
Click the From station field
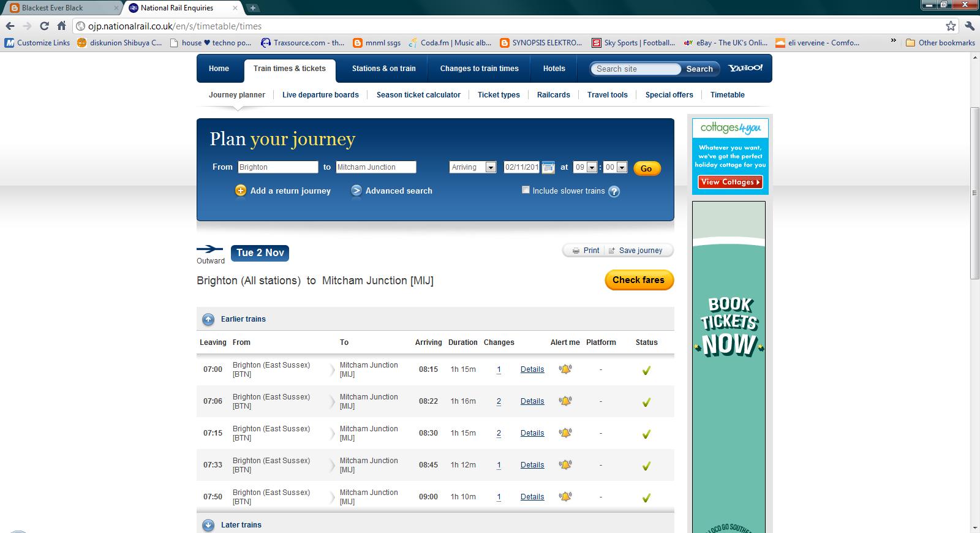[278, 167]
